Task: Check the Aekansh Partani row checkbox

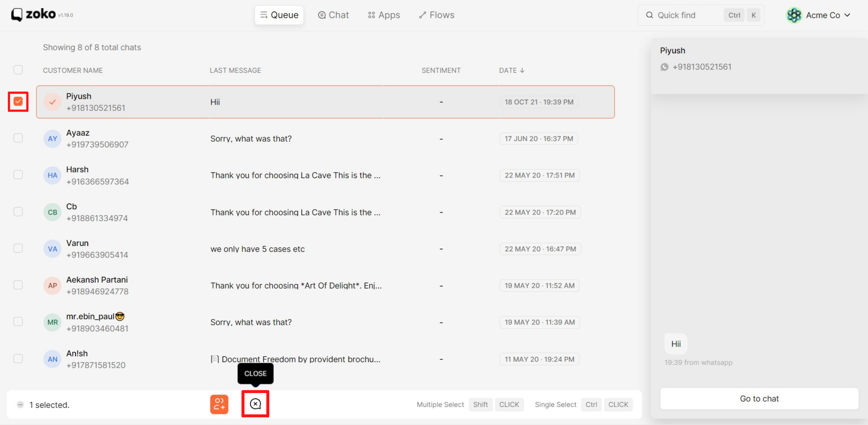Action: tap(18, 285)
